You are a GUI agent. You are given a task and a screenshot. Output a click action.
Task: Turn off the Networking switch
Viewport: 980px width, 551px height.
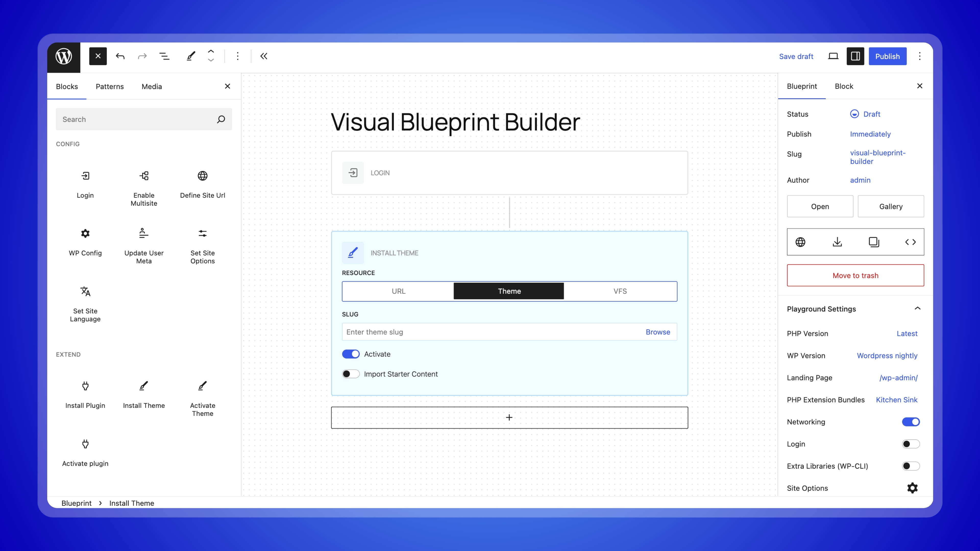(911, 422)
